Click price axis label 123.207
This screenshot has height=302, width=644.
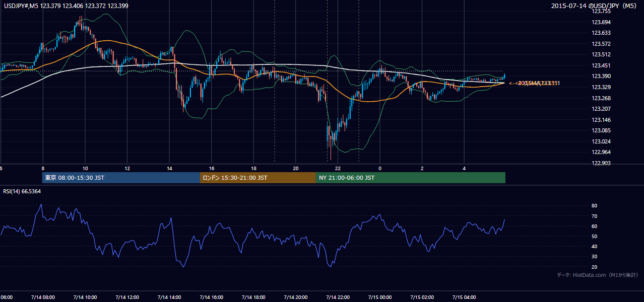coord(601,109)
